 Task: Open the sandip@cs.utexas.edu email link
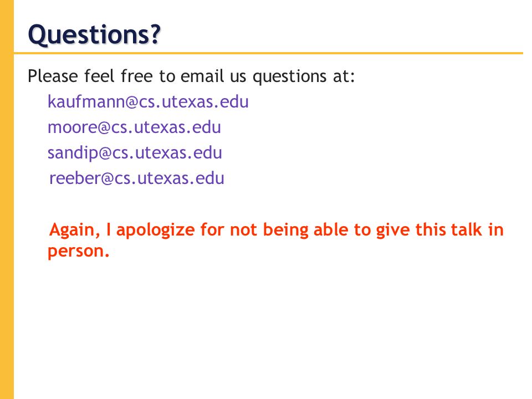(135, 153)
